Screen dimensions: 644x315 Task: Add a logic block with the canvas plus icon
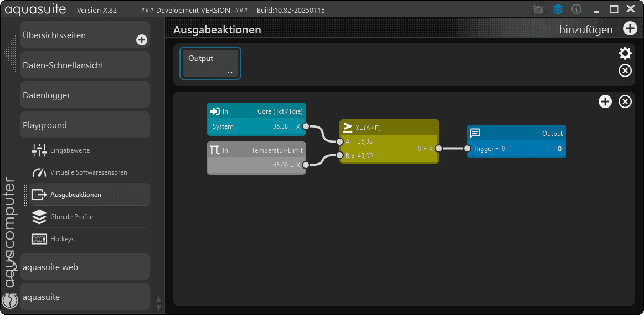click(x=605, y=101)
